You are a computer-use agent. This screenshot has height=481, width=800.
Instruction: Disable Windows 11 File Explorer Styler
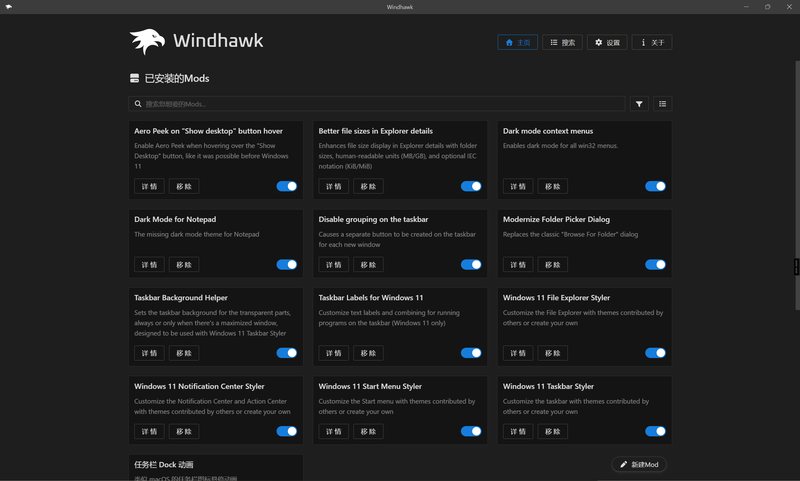point(655,353)
